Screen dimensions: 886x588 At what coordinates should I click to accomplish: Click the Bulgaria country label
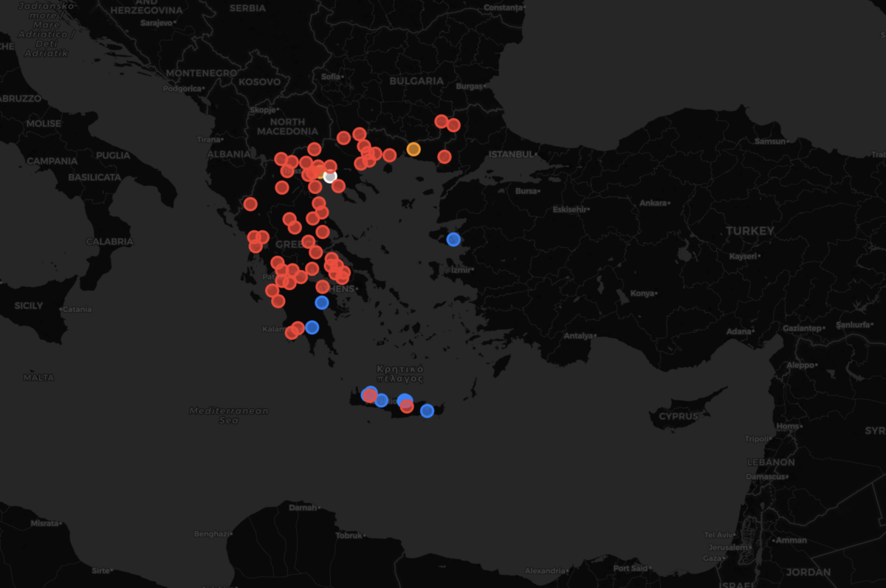[x=416, y=81]
